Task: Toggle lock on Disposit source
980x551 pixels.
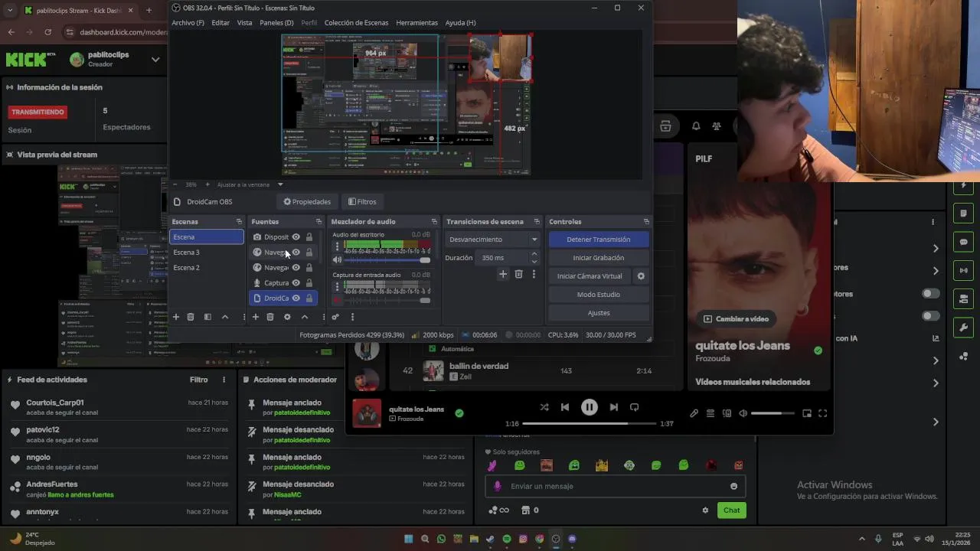Action: 309,237
